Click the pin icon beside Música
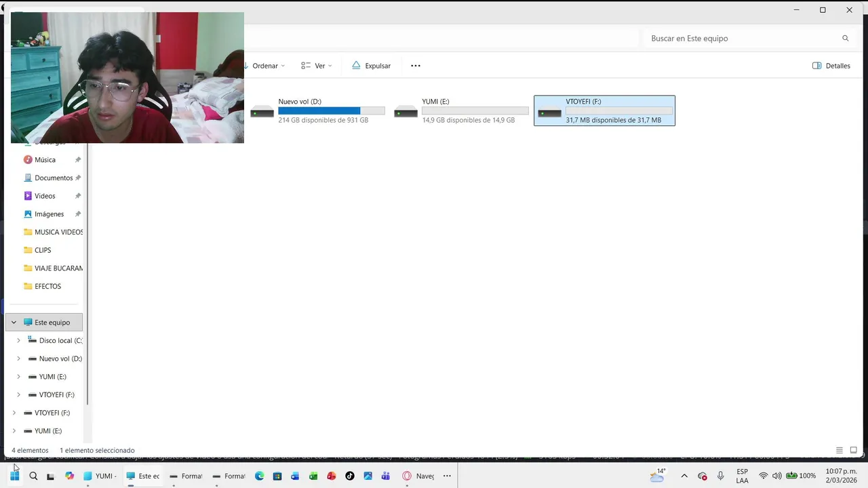Screen dimensions: 868x488 click(x=77, y=160)
